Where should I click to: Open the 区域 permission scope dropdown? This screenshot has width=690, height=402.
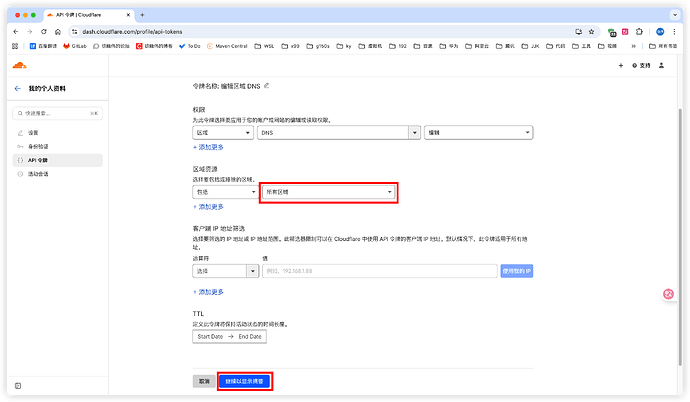click(x=222, y=132)
